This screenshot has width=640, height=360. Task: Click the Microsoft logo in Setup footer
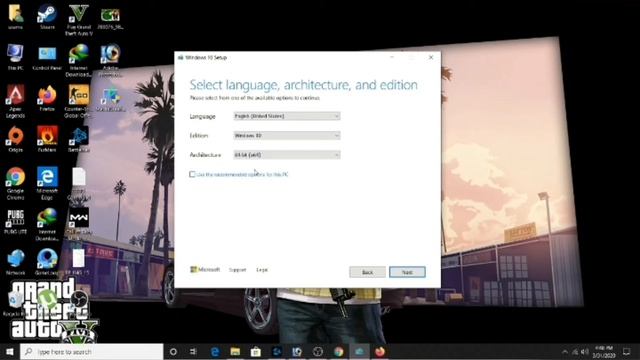coord(205,269)
